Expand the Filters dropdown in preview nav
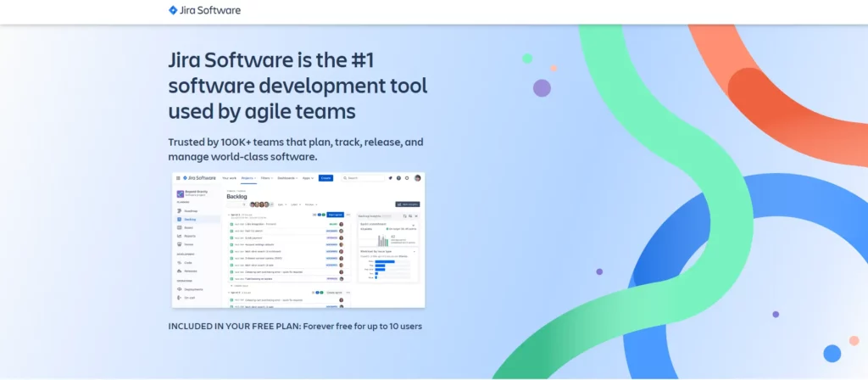 pyautogui.click(x=267, y=178)
